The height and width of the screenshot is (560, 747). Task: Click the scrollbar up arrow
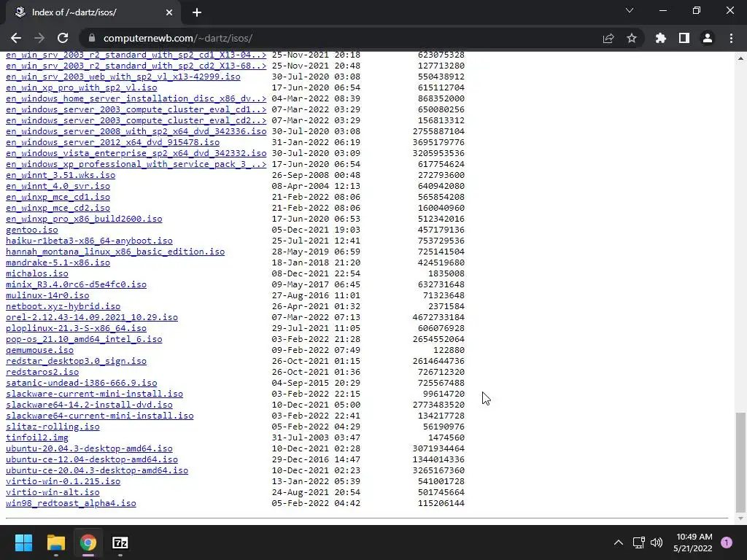740,58
